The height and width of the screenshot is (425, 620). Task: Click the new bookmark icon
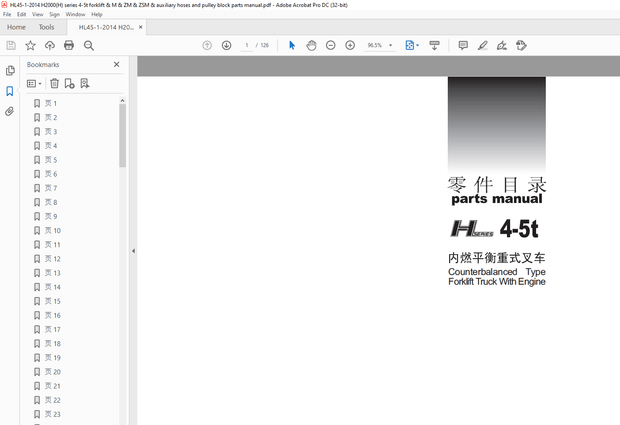[70, 83]
